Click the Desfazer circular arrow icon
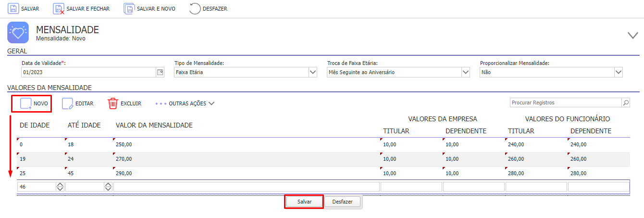Image resolution: width=644 pixels, height=218 pixels. (x=195, y=9)
